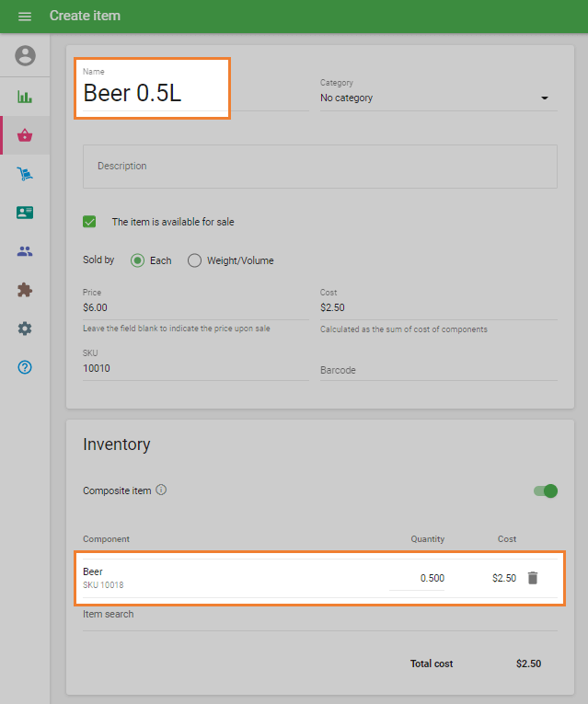This screenshot has height=704, width=588.
Task: Select the Items basket icon in sidebar
Action: [x=25, y=135]
